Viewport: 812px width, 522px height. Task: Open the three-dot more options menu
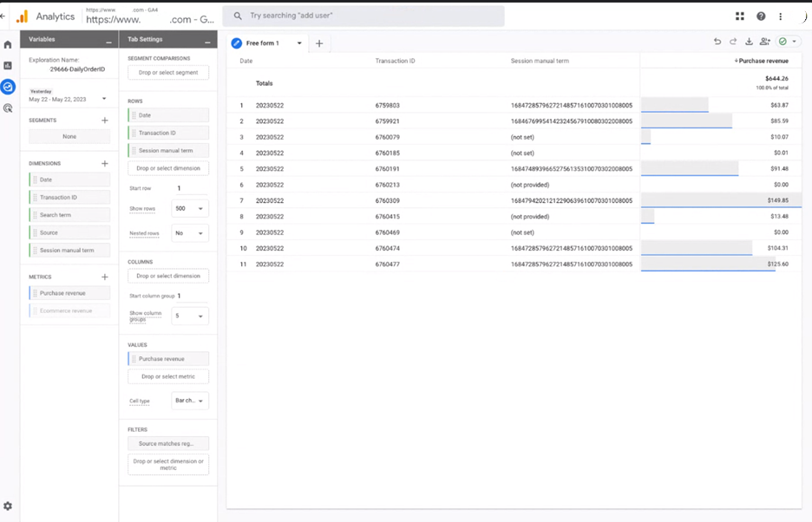(781, 16)
